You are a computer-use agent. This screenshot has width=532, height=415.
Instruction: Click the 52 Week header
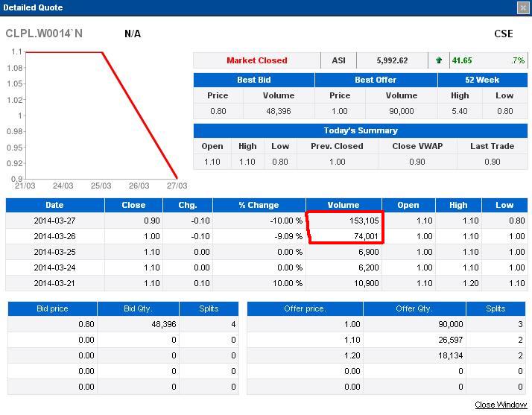(x=482, y=80)
